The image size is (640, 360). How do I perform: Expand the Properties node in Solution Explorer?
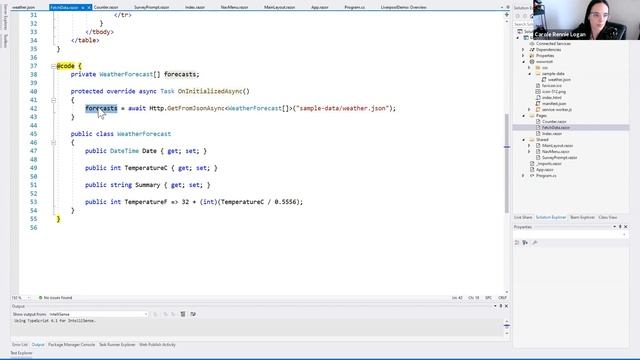[x=523, y=56]
